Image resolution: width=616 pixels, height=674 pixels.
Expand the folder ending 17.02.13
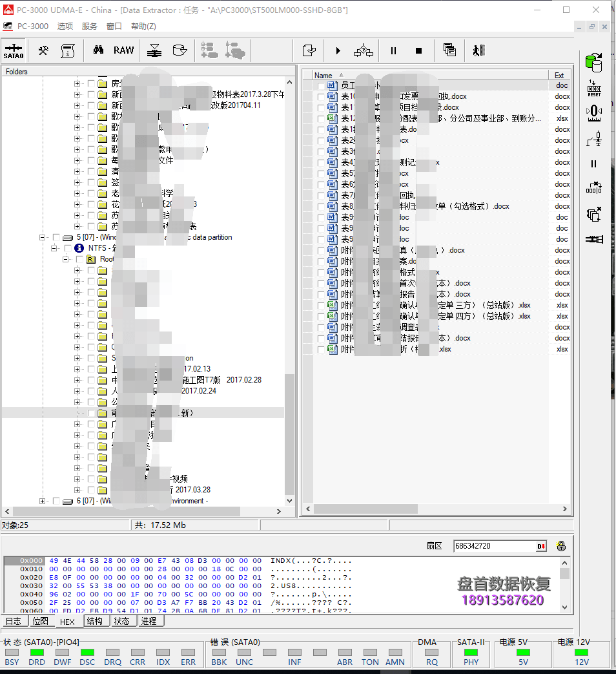(x=77, y=369)
